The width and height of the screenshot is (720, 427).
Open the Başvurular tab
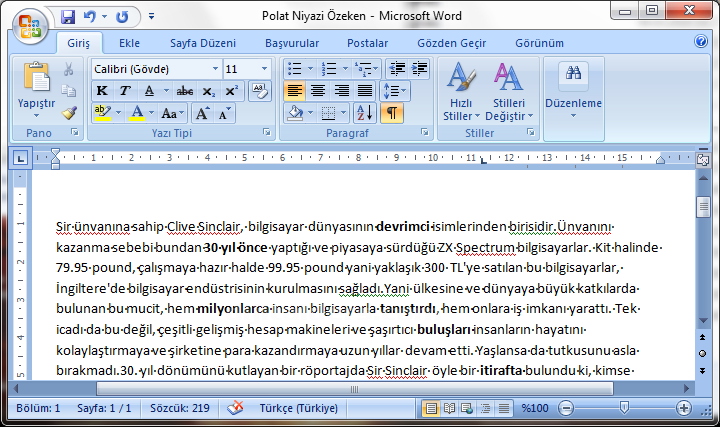click(x=292, y=43)
